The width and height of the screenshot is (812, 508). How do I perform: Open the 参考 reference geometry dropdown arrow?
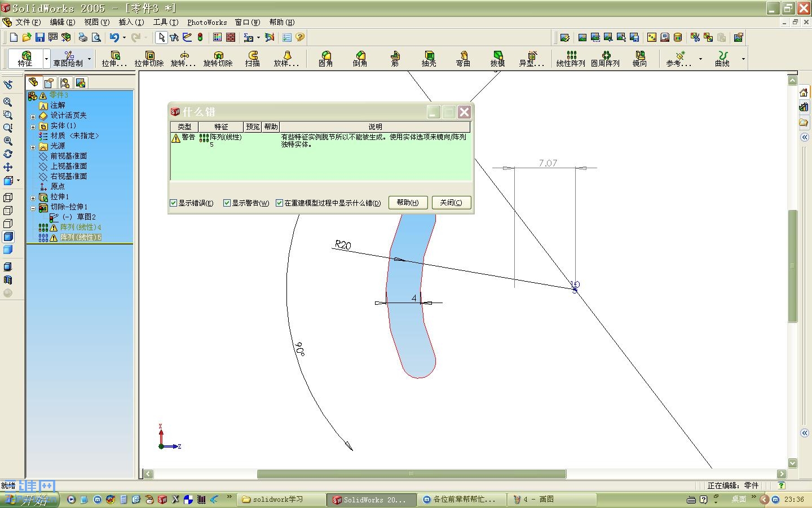700,59
